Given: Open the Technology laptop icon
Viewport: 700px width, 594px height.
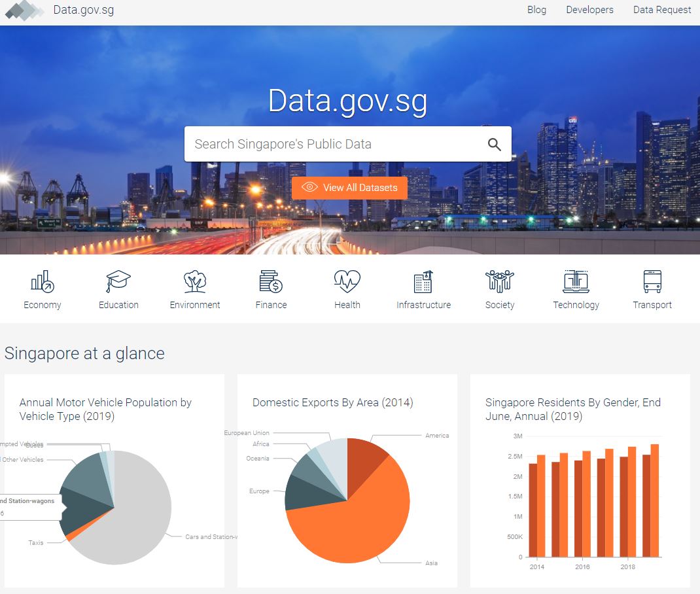Looking at the screenshot, I should (x=576, y=281).
